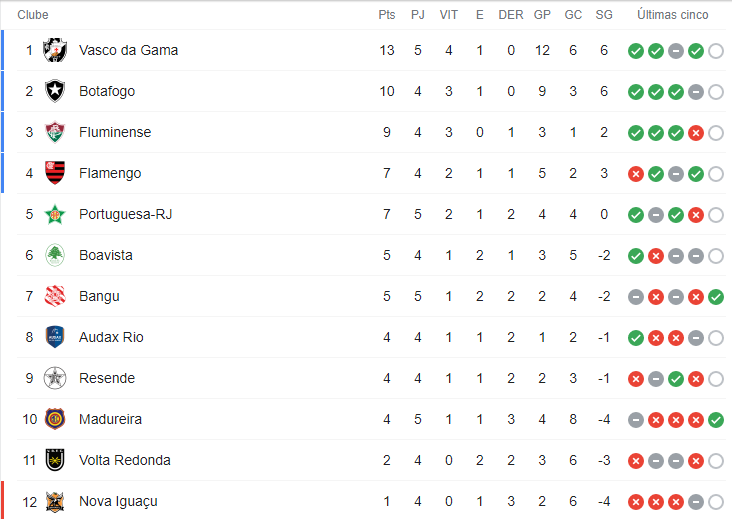Click the Resende star crest
The image size is (732, 519).
click(x=55, y=378)
